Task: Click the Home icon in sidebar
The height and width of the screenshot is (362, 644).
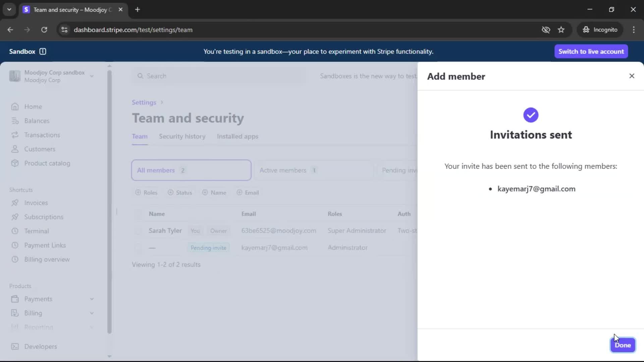Action: pos(15,107)
